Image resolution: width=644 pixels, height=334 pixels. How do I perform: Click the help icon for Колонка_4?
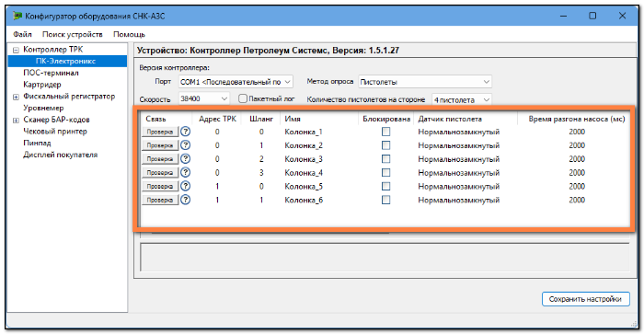click(x=186, y=172)
